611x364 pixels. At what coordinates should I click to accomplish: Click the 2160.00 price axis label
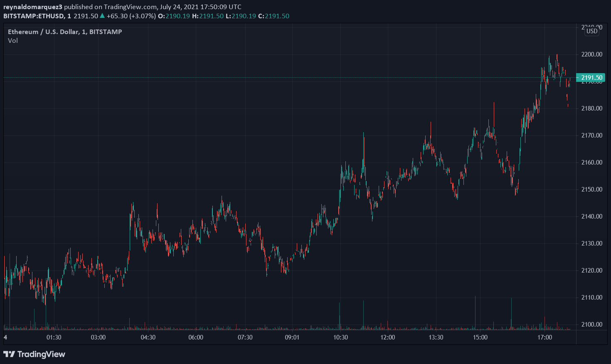(591, 162)
